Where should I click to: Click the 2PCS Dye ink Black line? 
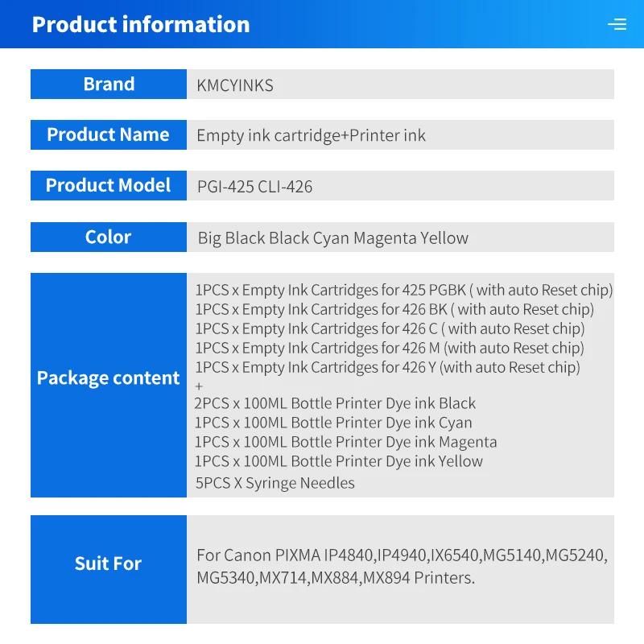tap(335, 403)
